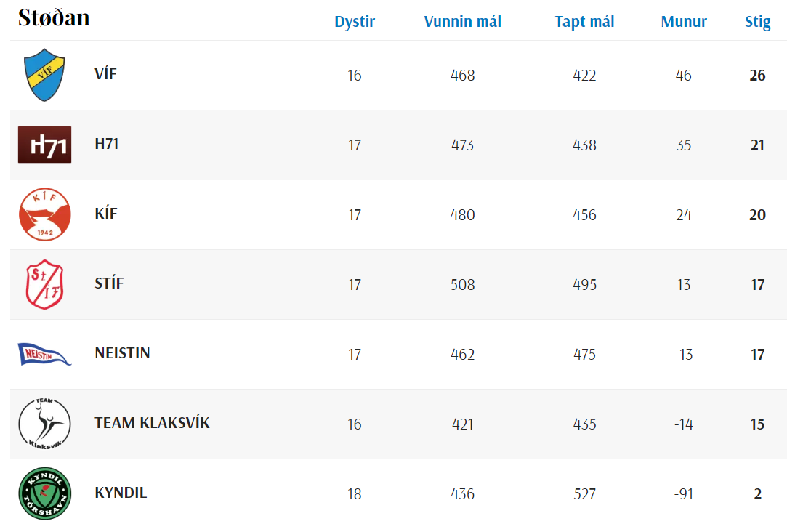The height and width of the screenshot is (532, 787).
Task: Select the Team Klaksvík circular logo
Action: [x=44, y=424]
